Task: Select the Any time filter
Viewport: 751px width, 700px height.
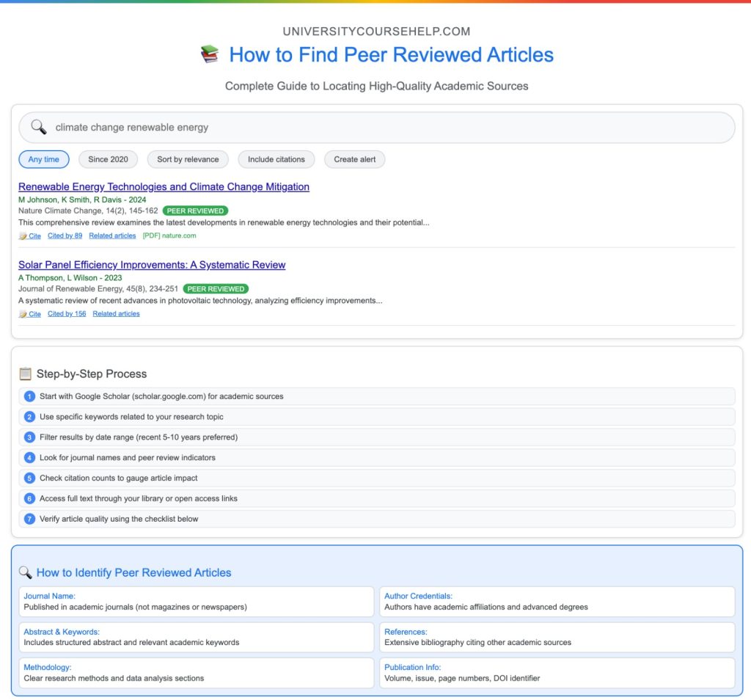Action: (x=43, y=159)
